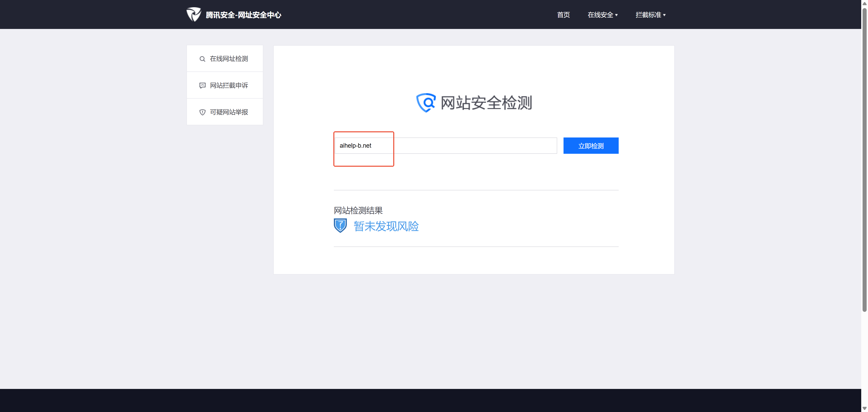Click the arrow next to 拦截标准
This screenshot has width=868, height=412.
(664, 15)
